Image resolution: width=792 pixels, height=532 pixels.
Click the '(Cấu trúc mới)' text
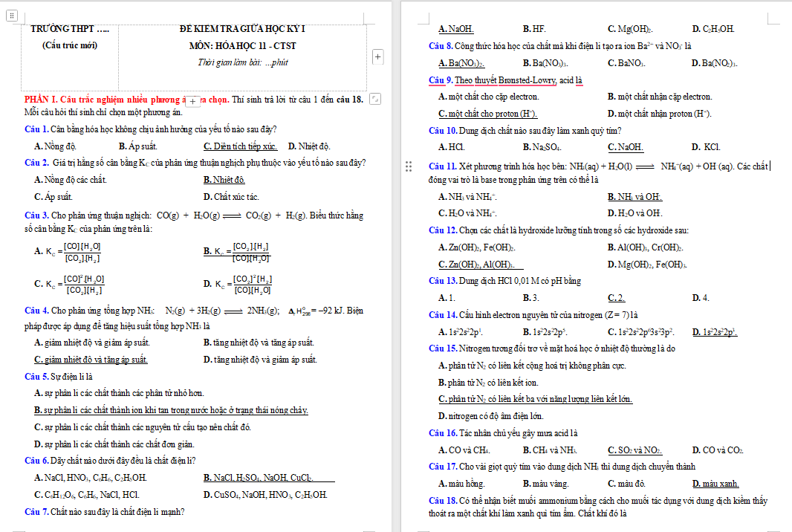(x=70, y=45)
